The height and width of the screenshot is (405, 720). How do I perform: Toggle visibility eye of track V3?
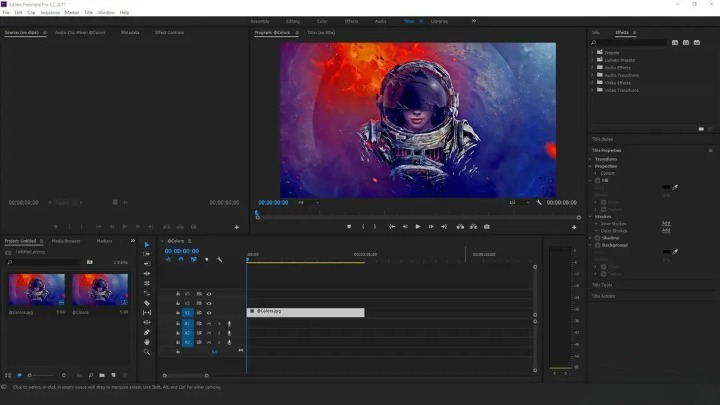click(x=209, y=294)
